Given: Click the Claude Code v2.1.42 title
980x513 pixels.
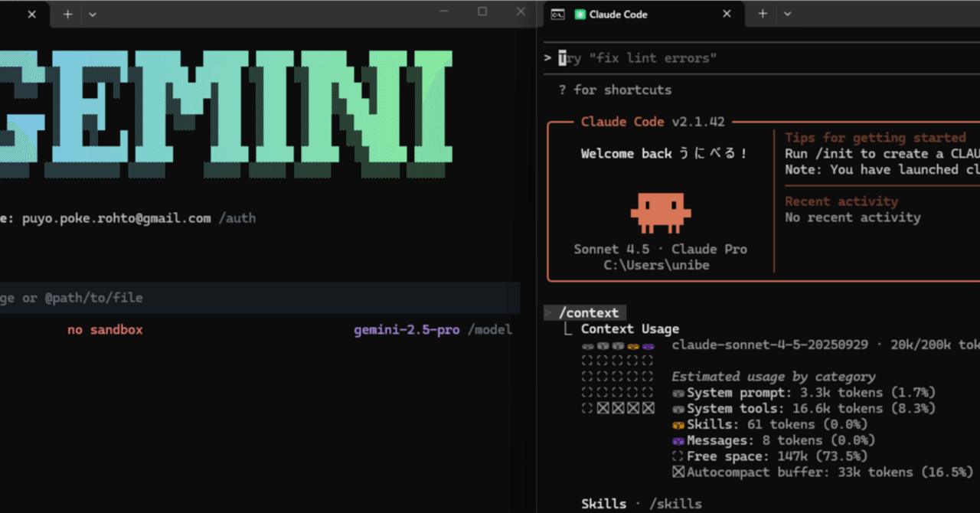Looking at the screenshot, I should [x=652, y=122].
